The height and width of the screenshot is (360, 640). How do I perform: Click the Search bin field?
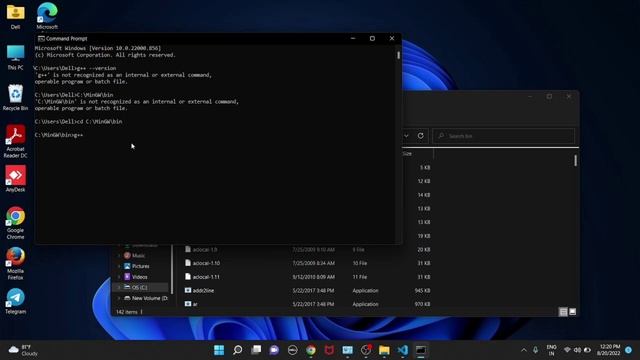[504, 136]
